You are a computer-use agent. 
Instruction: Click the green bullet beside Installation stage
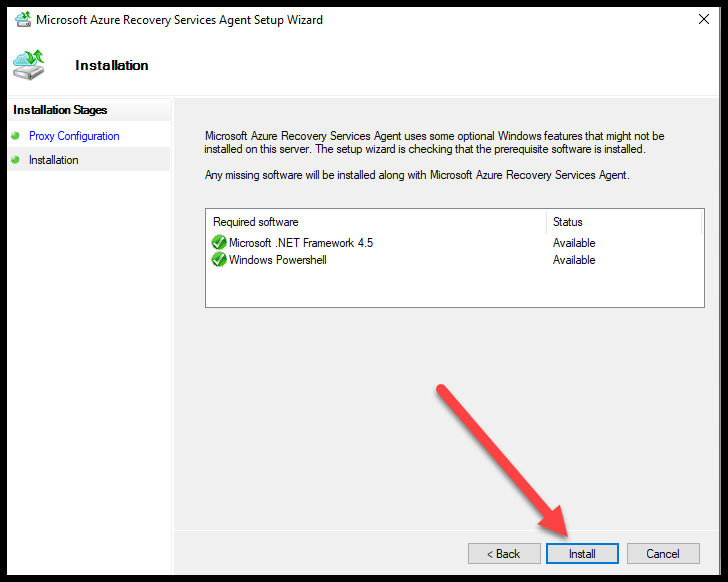coord(15,160)
